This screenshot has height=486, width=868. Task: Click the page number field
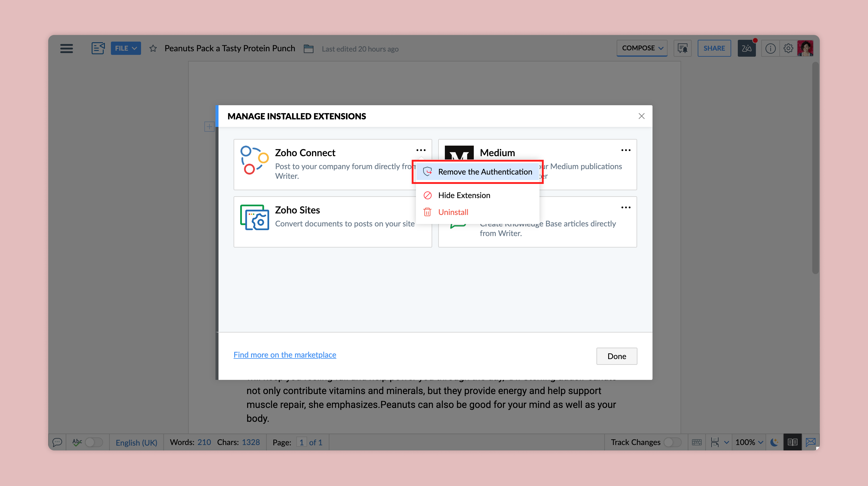point(302,442)
